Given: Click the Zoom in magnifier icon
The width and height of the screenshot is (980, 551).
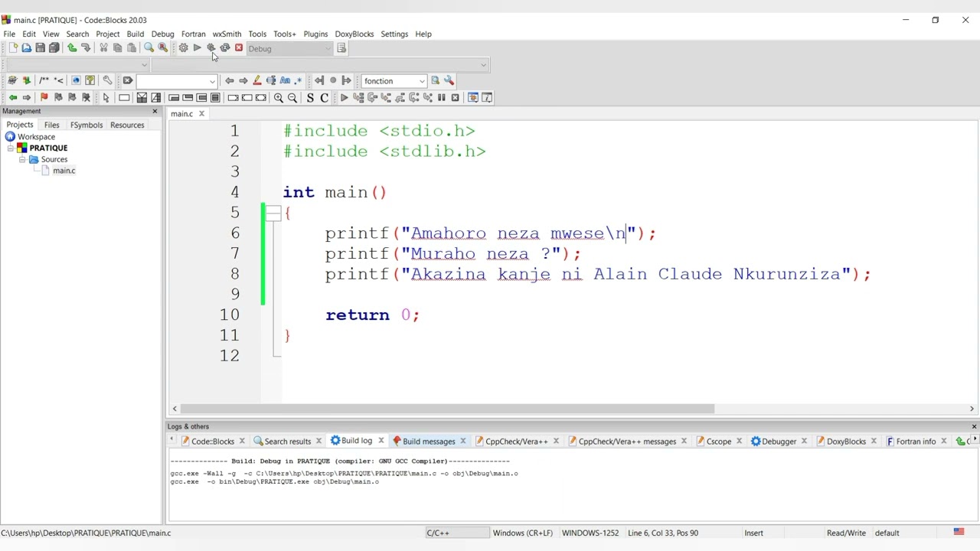Looking at the screenshot, I should pyautogui.click(x=279, y=97).
